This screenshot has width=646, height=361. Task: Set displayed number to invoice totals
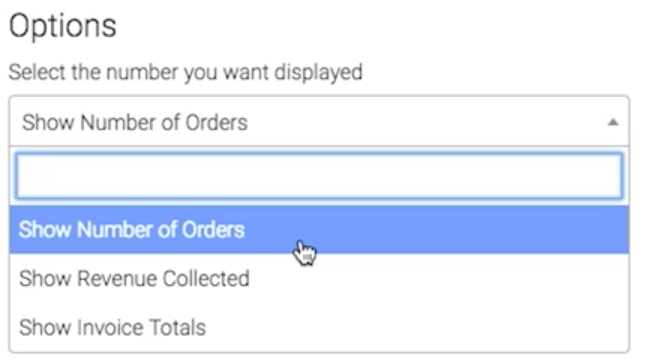coord(319,328)
